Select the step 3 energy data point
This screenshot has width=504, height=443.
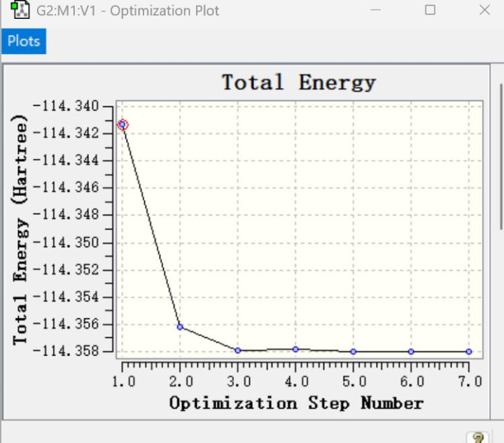[238, 351]
